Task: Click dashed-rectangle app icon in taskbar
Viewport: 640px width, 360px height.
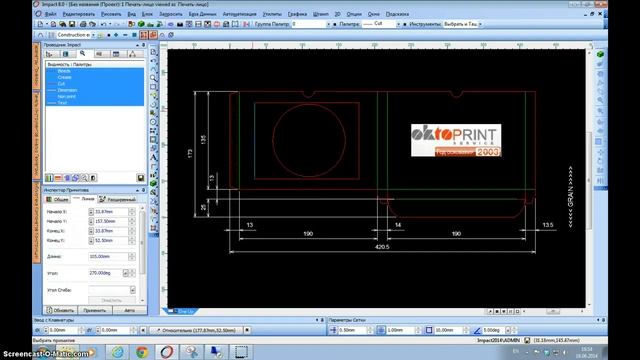Action: pyautogui.click(x=241, y=351)
